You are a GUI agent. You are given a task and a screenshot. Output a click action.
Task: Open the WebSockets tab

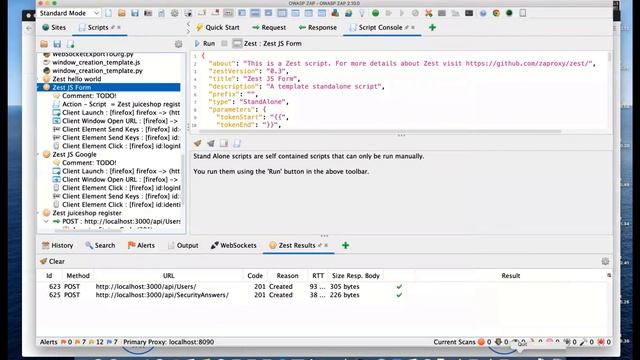click(x=233, y=245)
